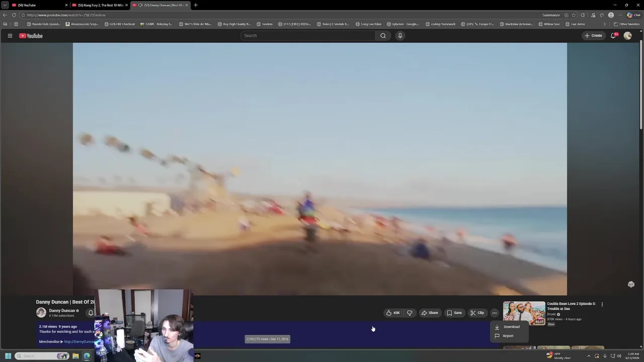644x362 pixels.
Task: Click the blurred beach video player
Action: tap(320, 169)
